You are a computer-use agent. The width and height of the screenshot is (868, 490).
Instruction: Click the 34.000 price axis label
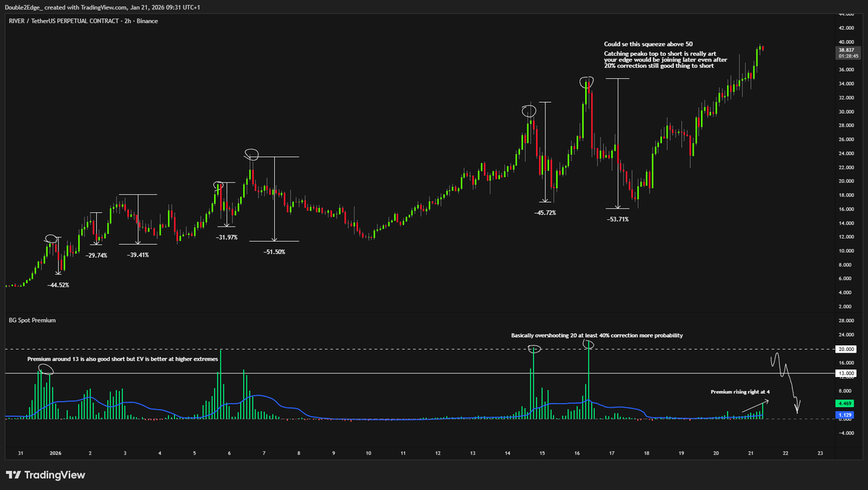(x=846, y=84)
